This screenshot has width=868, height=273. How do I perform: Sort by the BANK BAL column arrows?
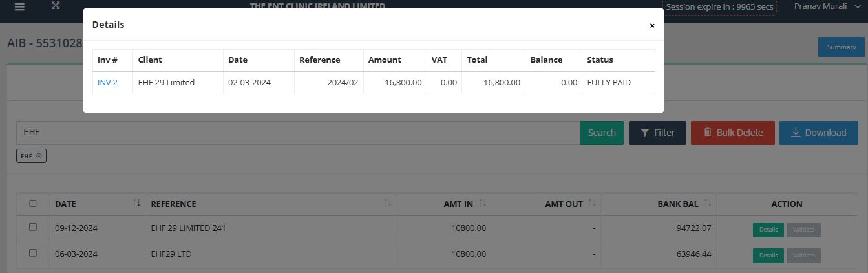707,203
